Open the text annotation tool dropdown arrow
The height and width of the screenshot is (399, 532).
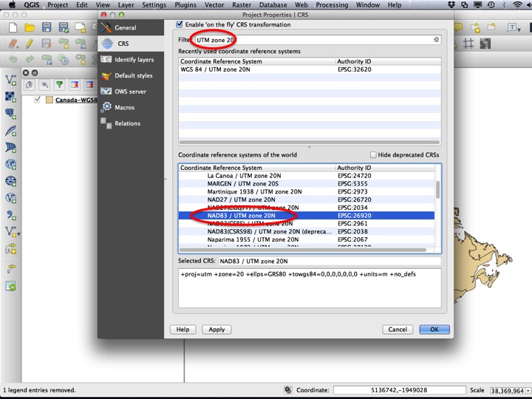519,30
